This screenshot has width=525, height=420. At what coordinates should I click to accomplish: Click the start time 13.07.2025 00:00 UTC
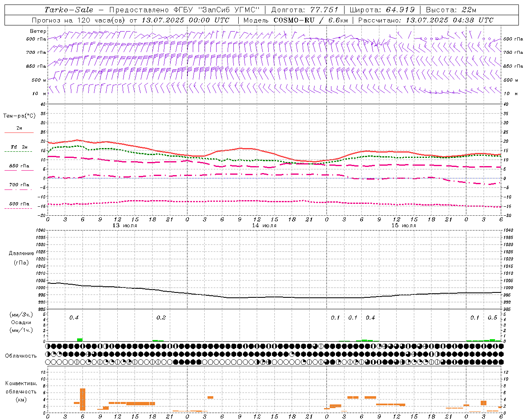point(185,20)
